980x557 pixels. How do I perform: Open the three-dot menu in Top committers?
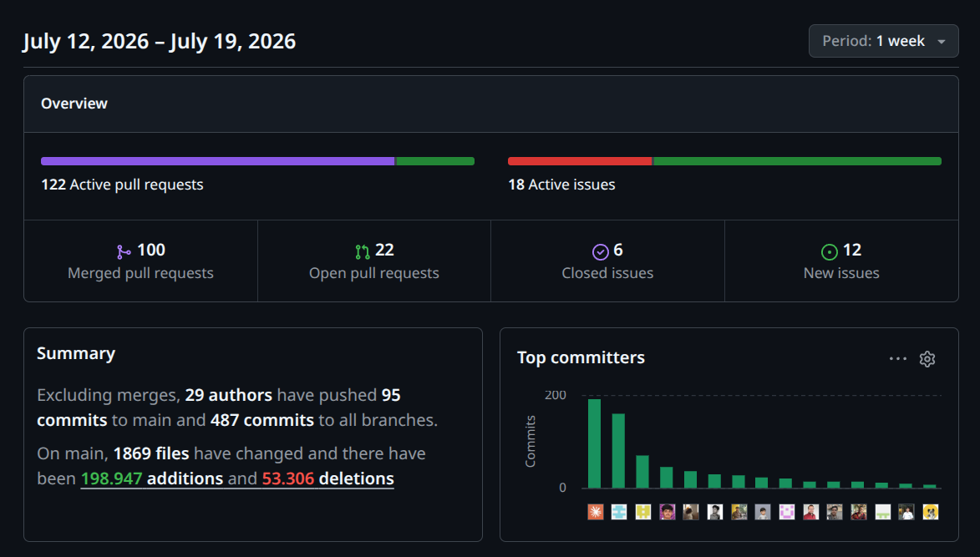point(897,358)
